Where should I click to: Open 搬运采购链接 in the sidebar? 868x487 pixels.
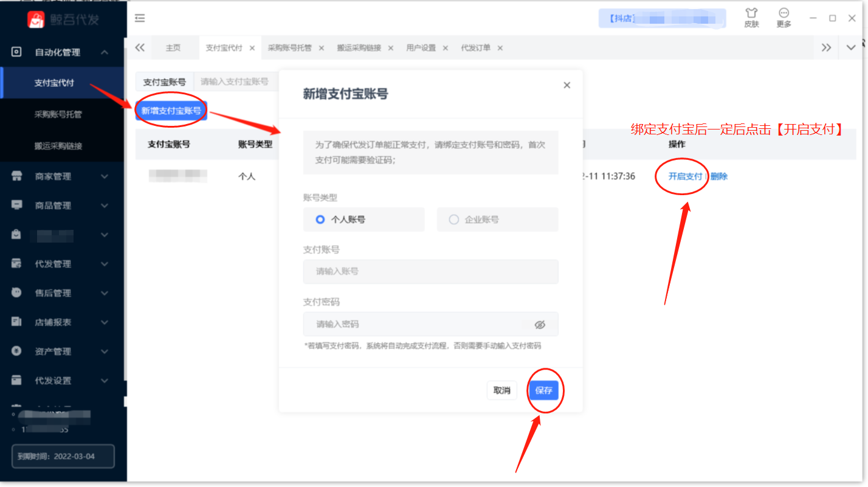pyautogui.click(x=63, y=146)
